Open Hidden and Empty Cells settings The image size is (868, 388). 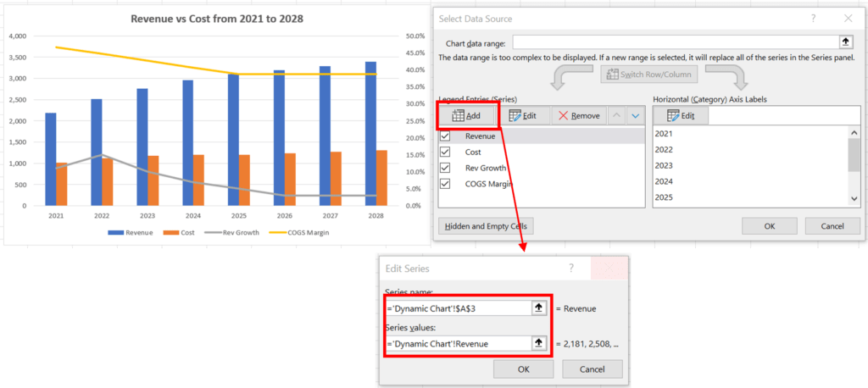tap(486, 226)
